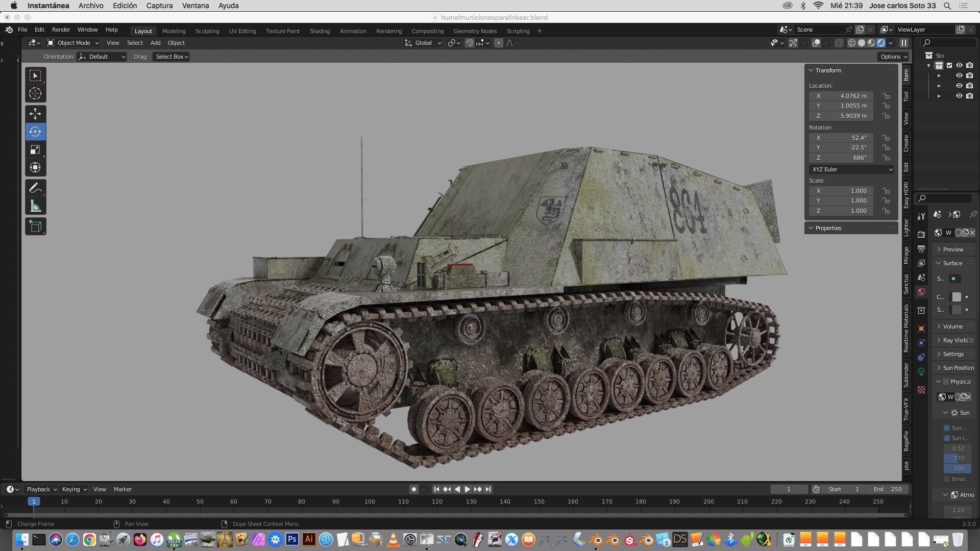Image resolution: width=980 pixels, height=551 pixels.
Task: Activate the Transform tool
Action: (x=35, y=167)
